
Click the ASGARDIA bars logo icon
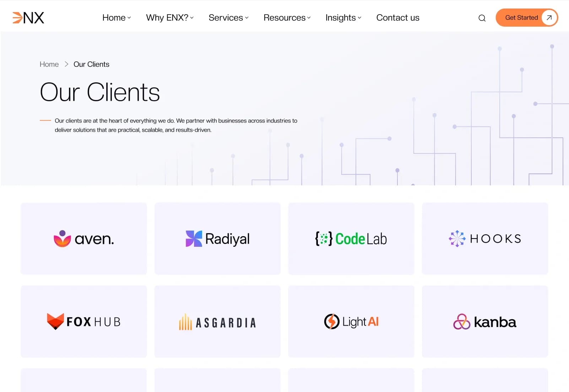tap(185, 322)
